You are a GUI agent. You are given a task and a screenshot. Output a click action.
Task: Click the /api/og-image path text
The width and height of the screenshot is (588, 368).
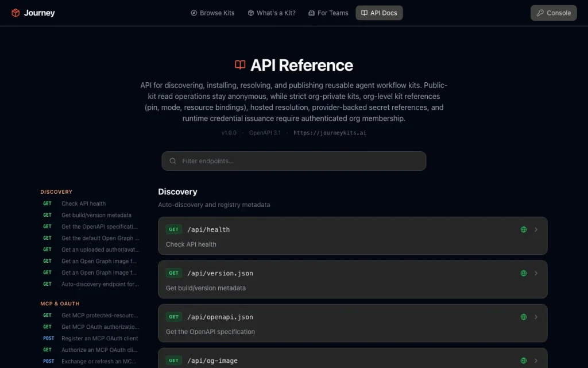pos(212,361)
